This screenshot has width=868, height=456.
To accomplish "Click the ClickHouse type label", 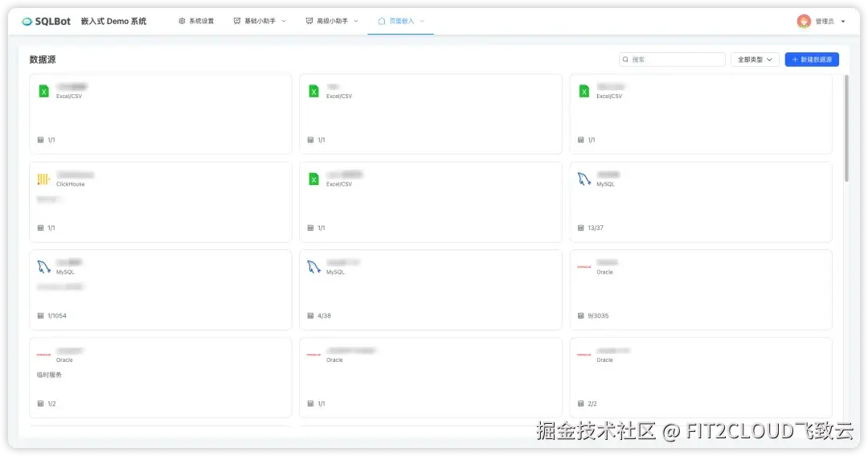I will click(x=70, y=184).
